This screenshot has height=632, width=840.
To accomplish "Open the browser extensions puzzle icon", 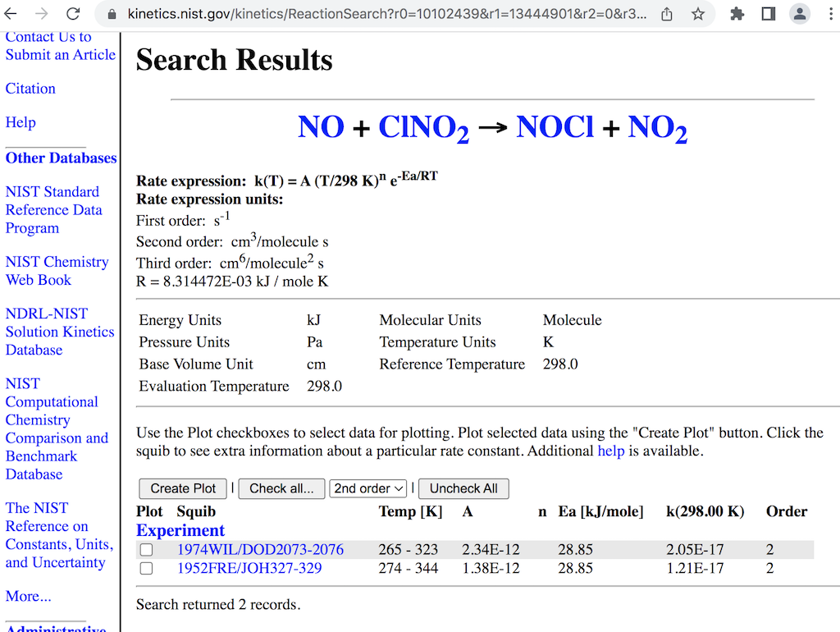I will coord(737,14).
